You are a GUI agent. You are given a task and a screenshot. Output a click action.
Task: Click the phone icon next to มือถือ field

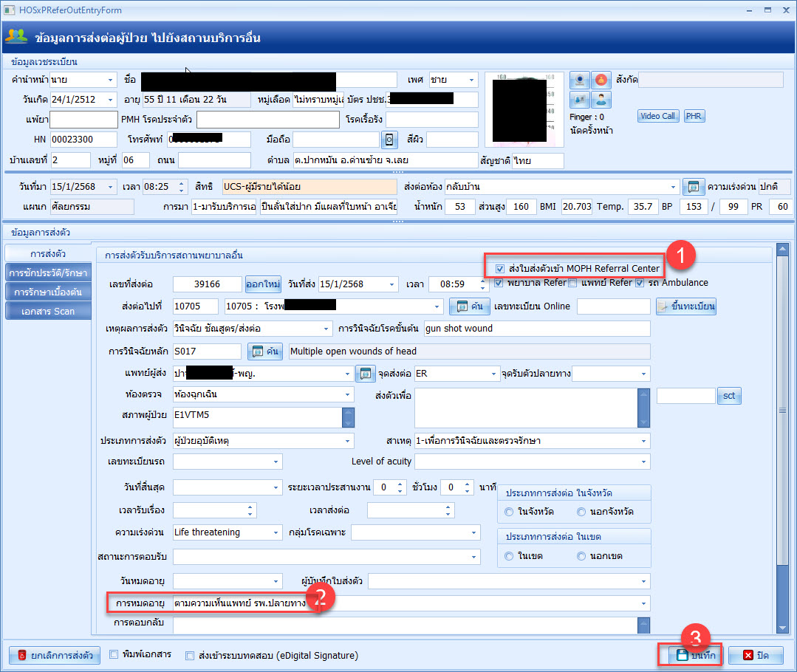click(x=390, y=139)
